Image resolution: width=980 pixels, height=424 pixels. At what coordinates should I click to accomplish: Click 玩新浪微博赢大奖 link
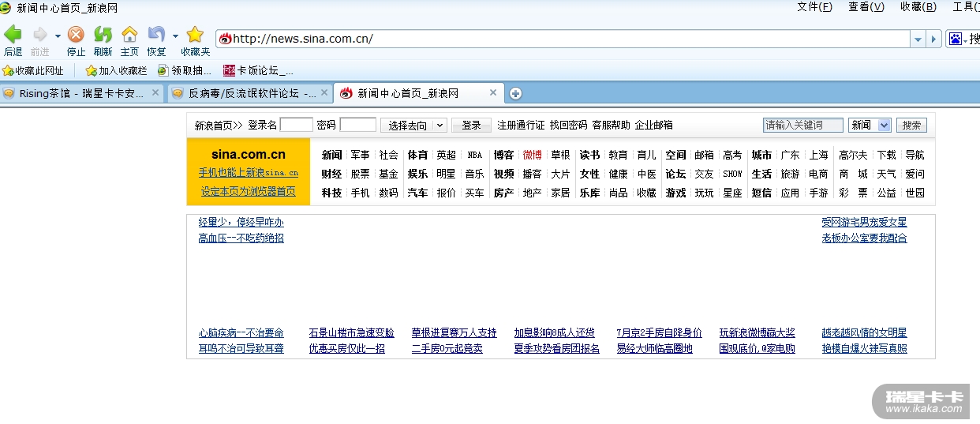757,332
